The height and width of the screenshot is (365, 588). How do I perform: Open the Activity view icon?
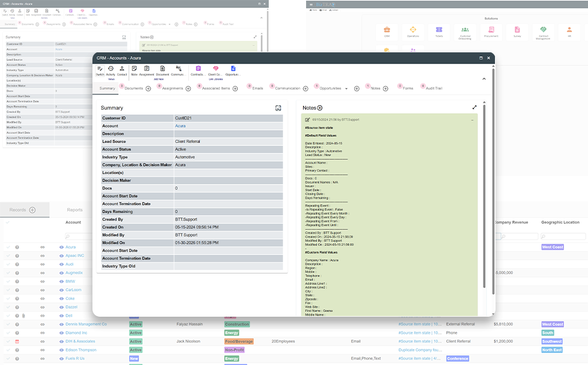111,69
